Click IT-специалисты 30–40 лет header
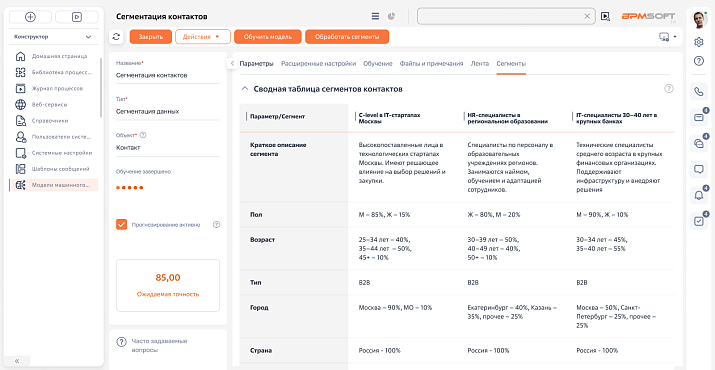The height and width of the screenshot is (370, 715). click(x=617, y=119)
